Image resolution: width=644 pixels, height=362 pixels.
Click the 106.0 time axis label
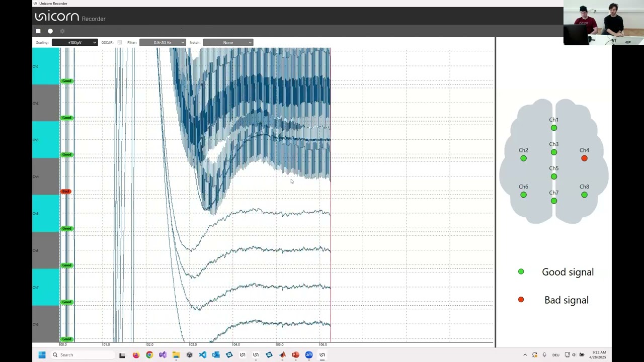coord(323,344)
